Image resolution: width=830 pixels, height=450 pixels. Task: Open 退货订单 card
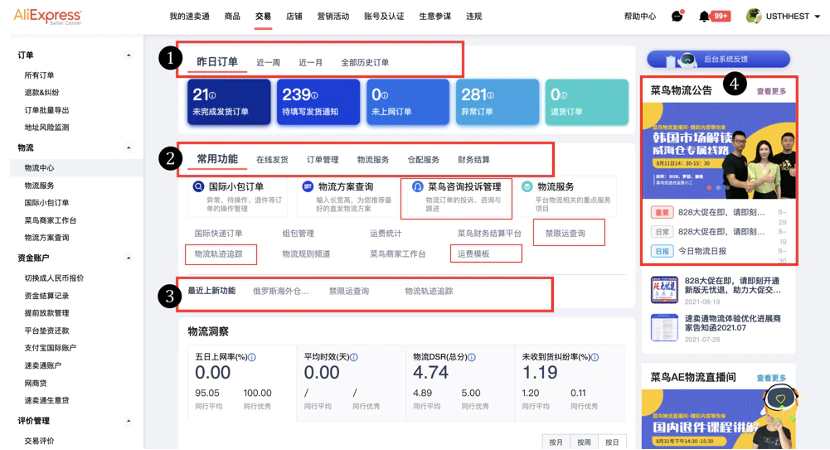point(587,102)
